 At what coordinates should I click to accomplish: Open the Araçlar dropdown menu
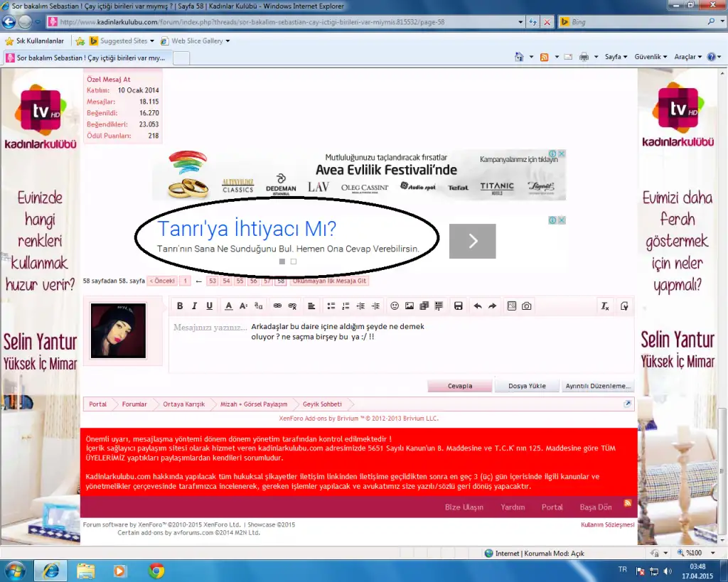[x=687, y=57]
